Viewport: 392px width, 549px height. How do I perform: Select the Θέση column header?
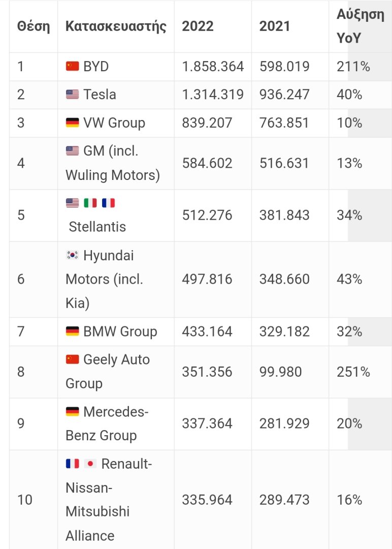pyautogui.click(x=34, y=26)
